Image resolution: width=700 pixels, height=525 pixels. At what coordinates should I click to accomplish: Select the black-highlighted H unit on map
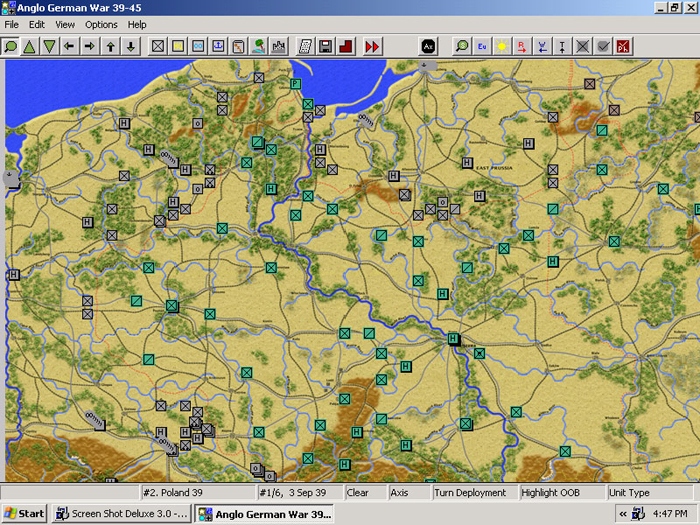click(x=454, y=339)
